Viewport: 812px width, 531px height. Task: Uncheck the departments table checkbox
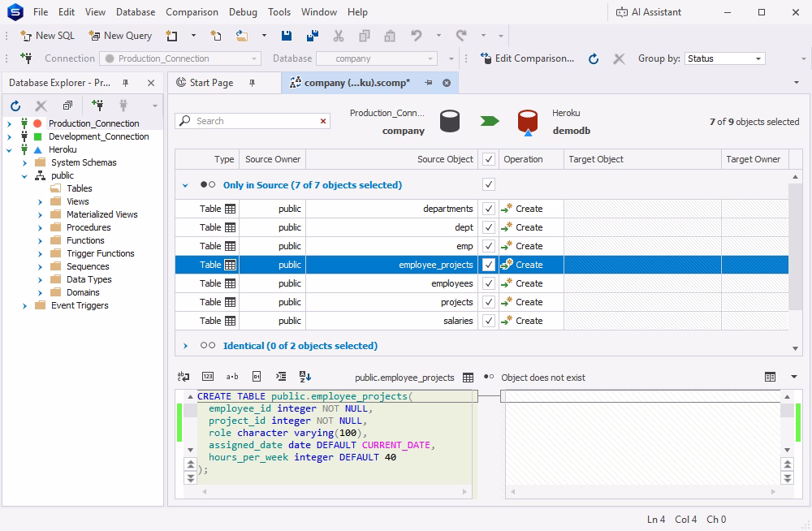(x=488, y=209)
